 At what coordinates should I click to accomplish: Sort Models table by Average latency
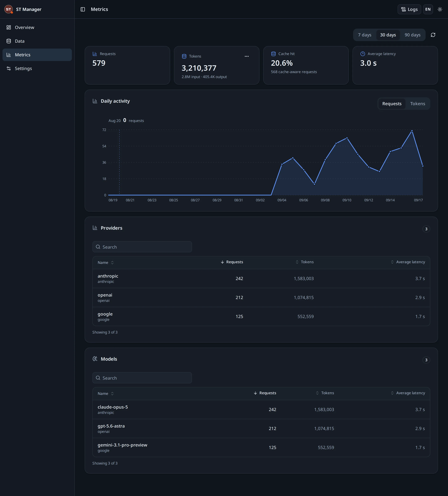(x=408, y=393)
